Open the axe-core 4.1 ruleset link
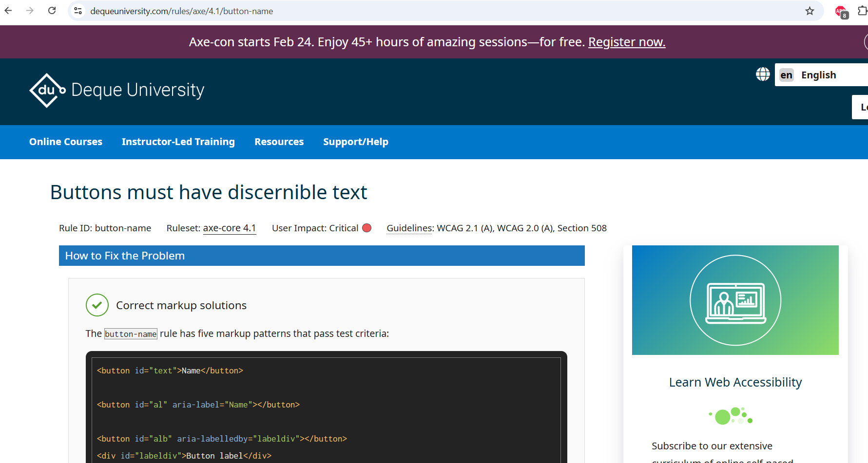The image size is (868, 463). point(229,228)
